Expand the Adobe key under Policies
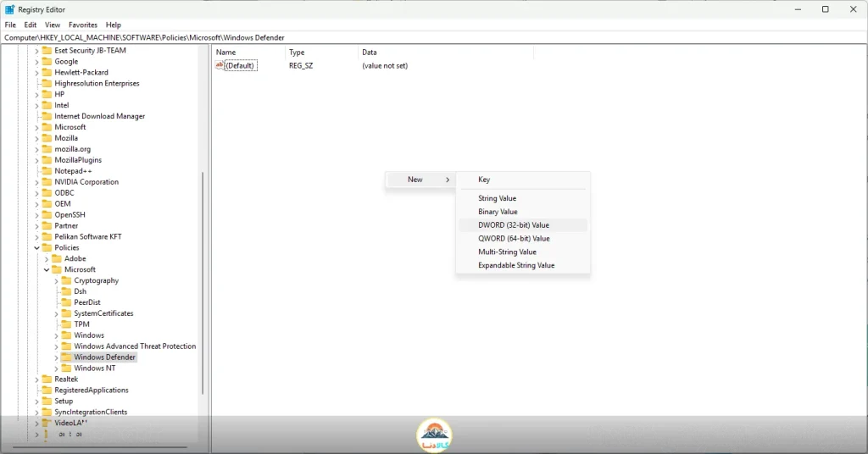The image size is (868, 454). pos(47,259)
